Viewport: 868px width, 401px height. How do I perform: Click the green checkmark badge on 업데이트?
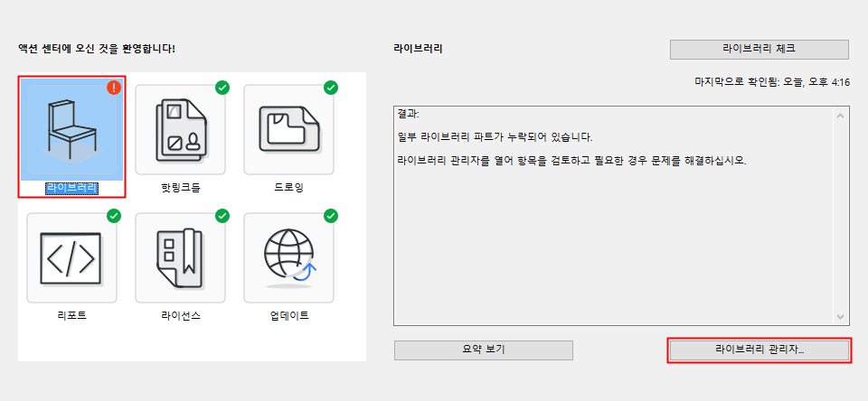click(x=331, y=216)
